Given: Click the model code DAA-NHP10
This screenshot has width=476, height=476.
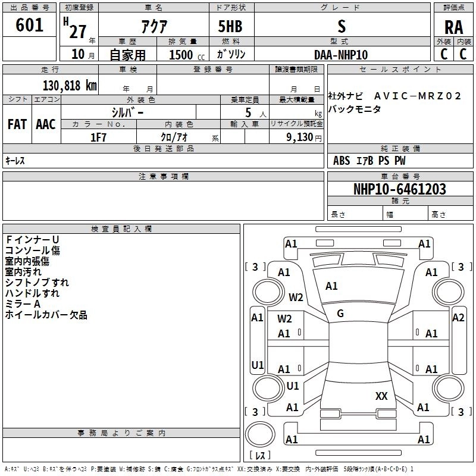Looking at the screenshot, I should coord(341,54).
